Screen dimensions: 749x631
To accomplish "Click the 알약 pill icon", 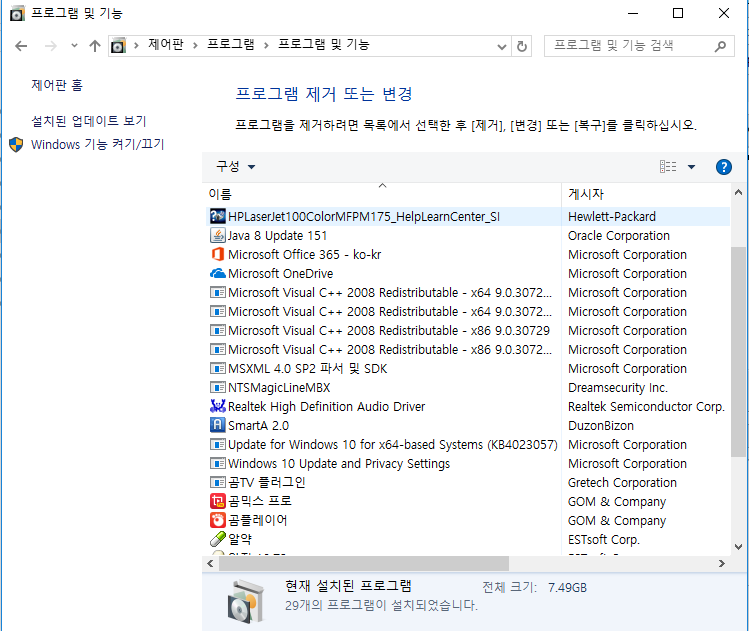I will pyautogui.click(x=218, y=539).
